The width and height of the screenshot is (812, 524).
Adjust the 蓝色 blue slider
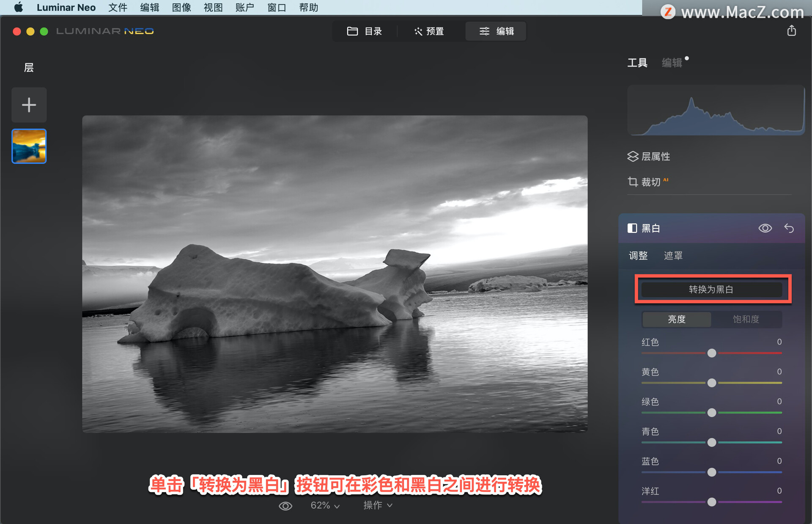(x=712, y=472)
